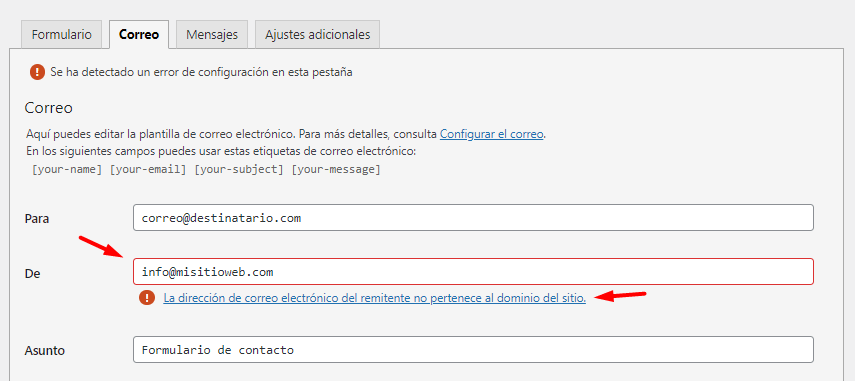Click the Para field label
The height and width of the screenshot is (381, 855).
coord(37,218)
